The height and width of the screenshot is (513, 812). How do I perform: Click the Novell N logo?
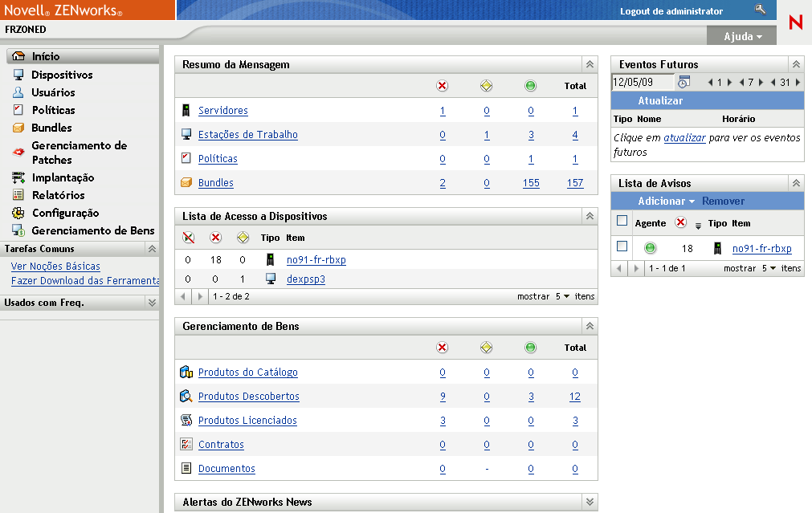coord(795,22)
